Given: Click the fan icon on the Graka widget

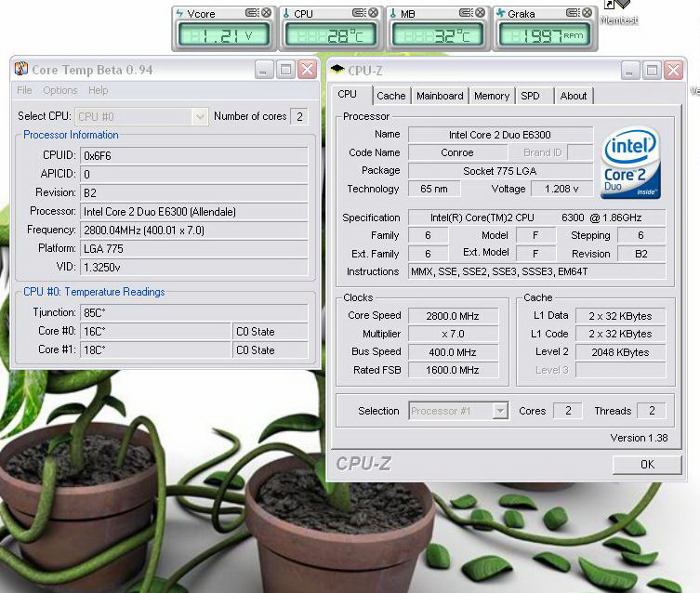Looking at the screenshot, I should 501,13.
